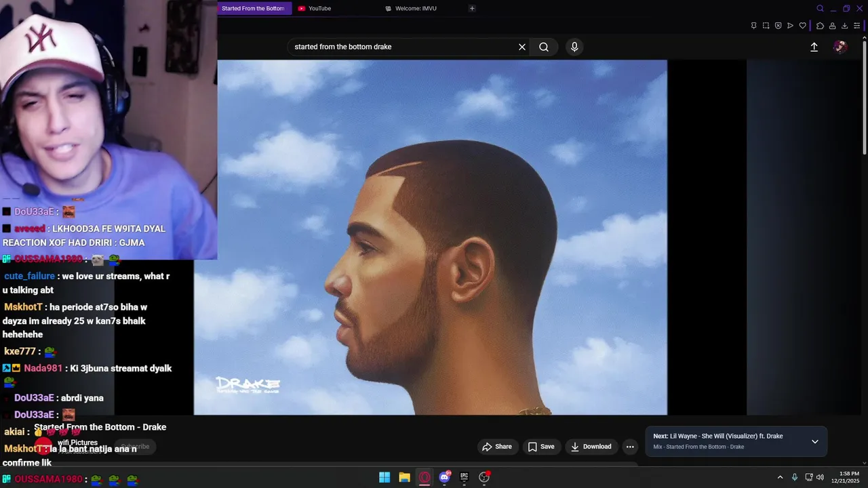Open the Windows Start menu
This screenshot has width=868, height=488.
pyautogui.click(x=384, y=477)
